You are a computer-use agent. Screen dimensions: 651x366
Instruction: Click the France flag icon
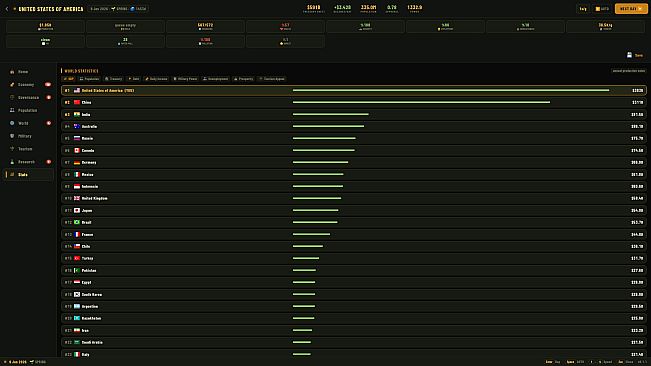[77, 234]
